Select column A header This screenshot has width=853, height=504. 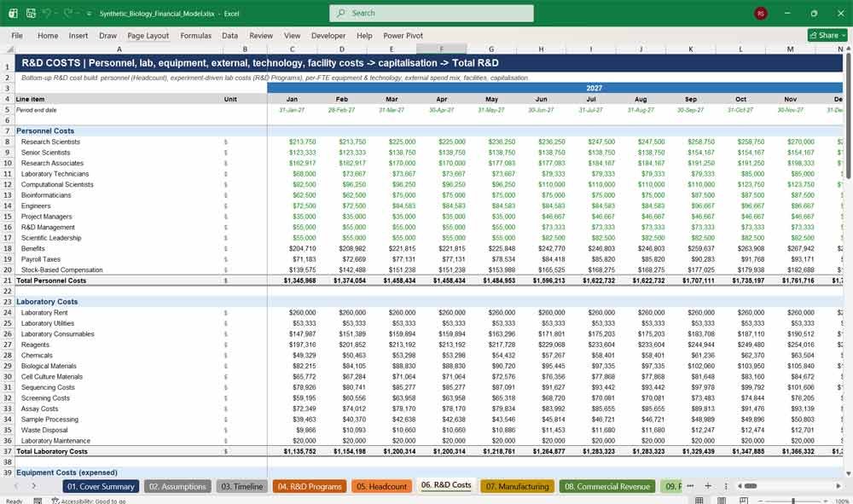coord(119,49)
